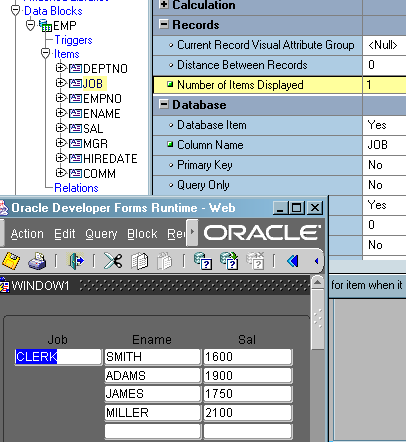Click the Cancel Query icon
The image size is (406, 442).
(x=255, y=261)
